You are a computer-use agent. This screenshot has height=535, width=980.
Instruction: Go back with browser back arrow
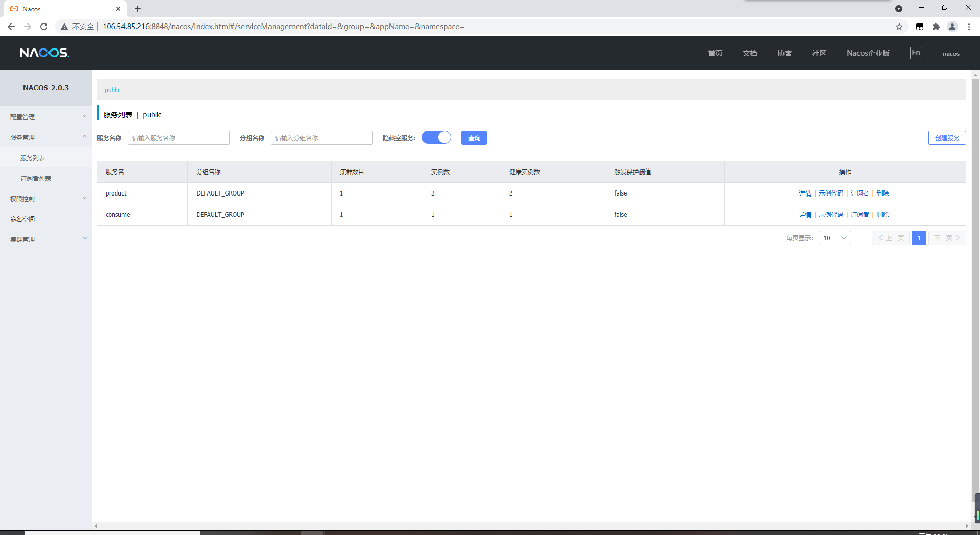click(x=11, y=27)
